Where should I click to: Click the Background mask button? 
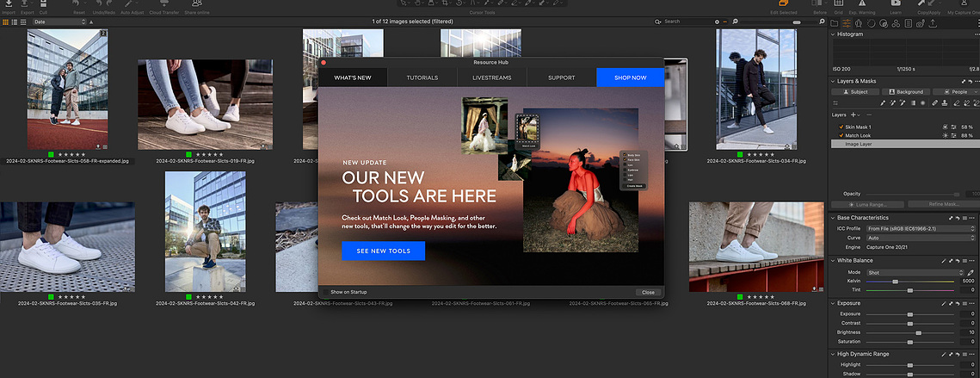click(x=905, y=92)
